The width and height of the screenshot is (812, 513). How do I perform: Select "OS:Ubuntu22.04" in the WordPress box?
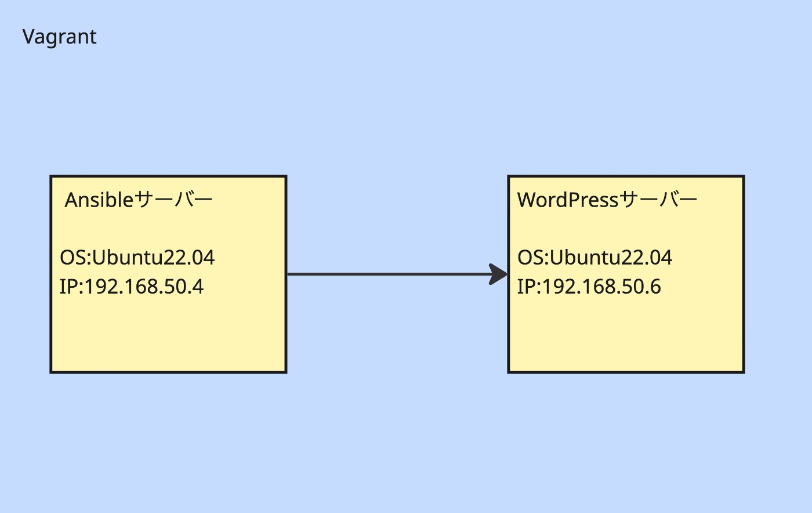594,257
